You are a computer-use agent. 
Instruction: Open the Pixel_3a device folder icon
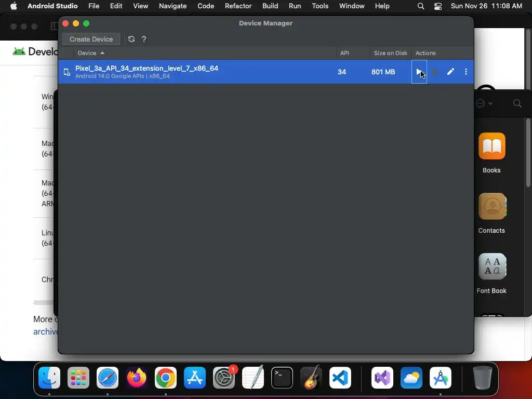click(435, 72)
